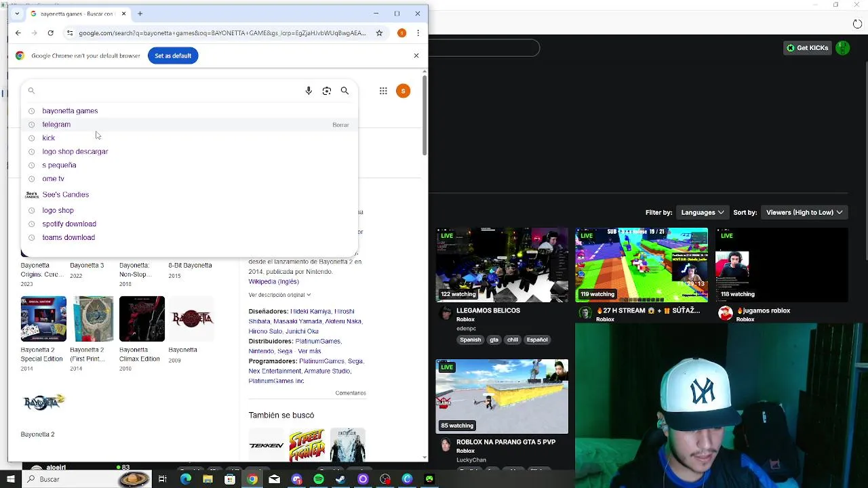Image resolution: width=868 pixels, height=488 pixels.
Task: Click the Chrome back arrow
Action: (x=18, y=33)
